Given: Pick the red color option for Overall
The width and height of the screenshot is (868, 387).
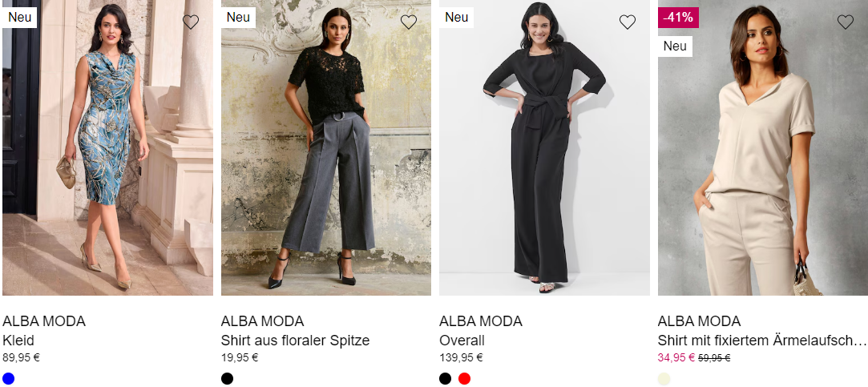Looking at the screenshot, I should (x=464, y=379).
